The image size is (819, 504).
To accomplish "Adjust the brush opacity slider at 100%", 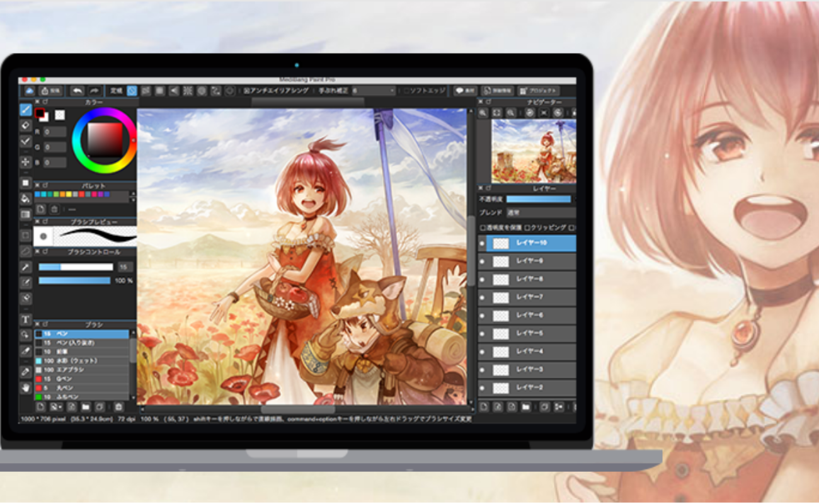I will click(74, 280).
